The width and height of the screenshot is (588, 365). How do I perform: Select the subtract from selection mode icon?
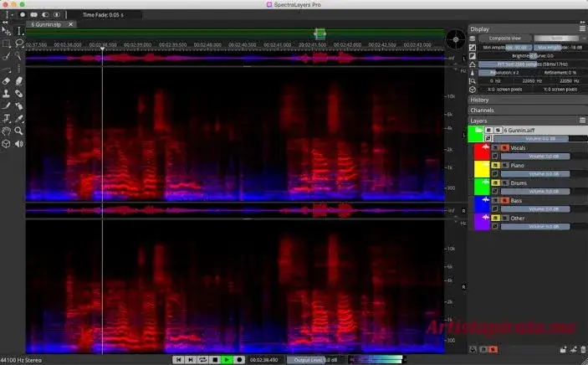point(45,15)
